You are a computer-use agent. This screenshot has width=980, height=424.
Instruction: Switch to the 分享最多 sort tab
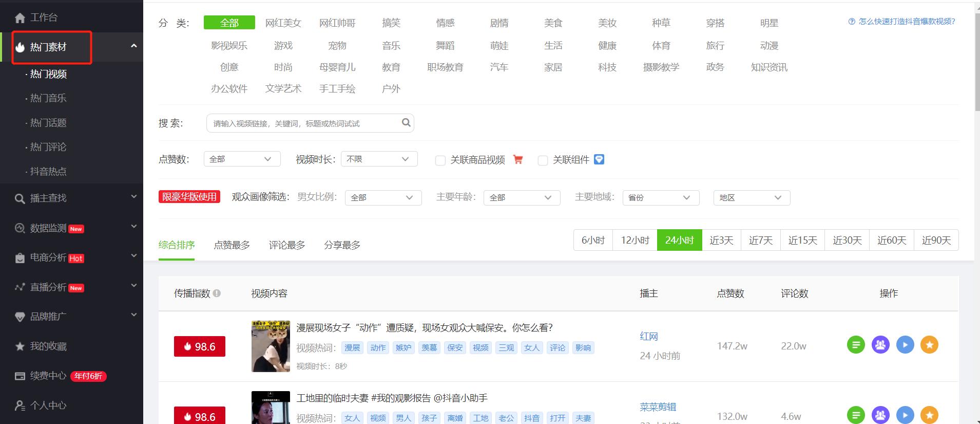click(x=342, y=245)
